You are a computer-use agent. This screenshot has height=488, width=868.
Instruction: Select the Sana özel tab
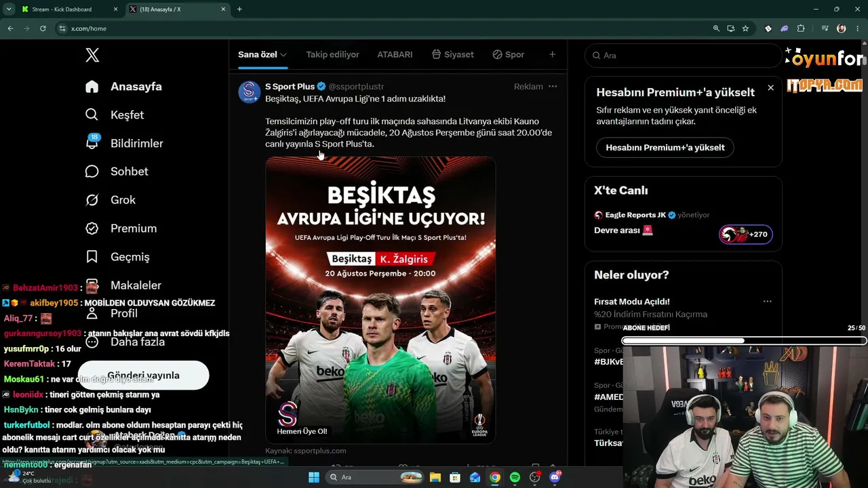pos(262,54)
